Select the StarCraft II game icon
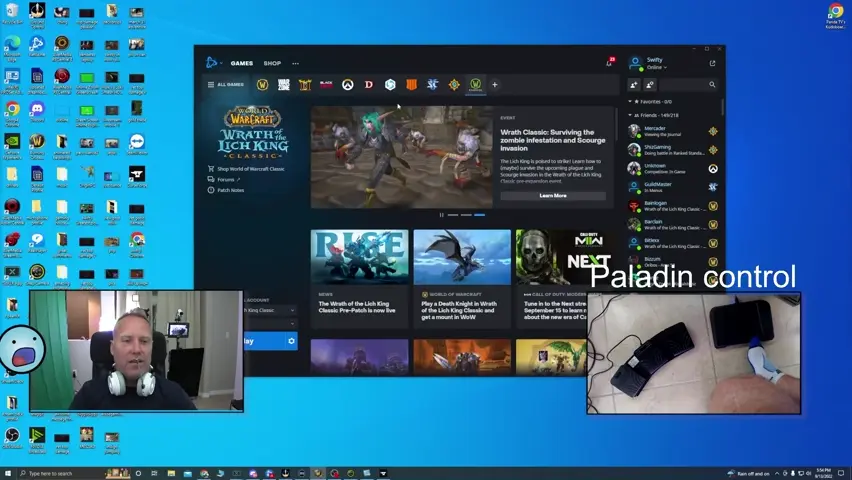Viewport: 852px width, 480px height. [x=433, y=85]
